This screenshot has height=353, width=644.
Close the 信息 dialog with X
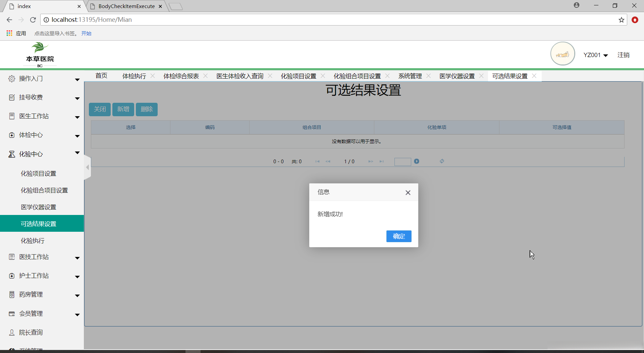point(408,192)
